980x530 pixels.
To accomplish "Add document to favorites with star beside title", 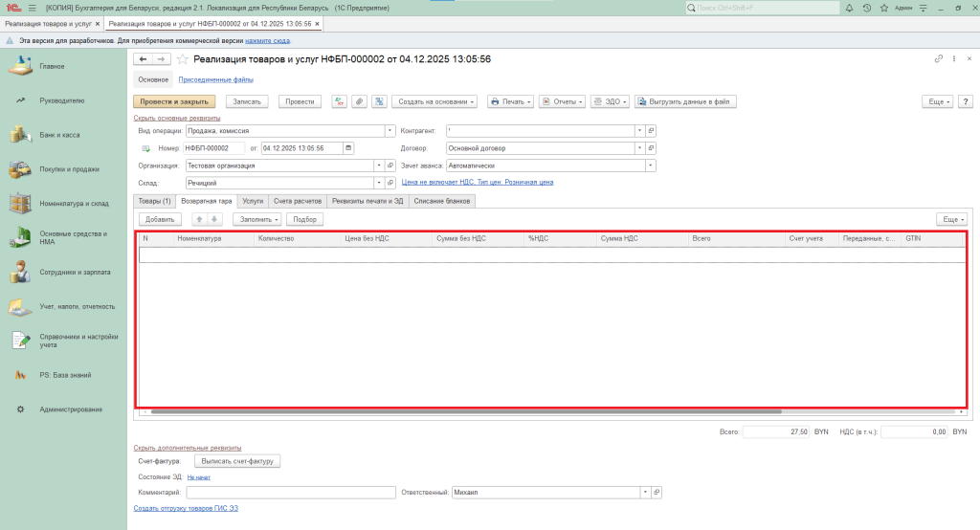I will [183, 59].
